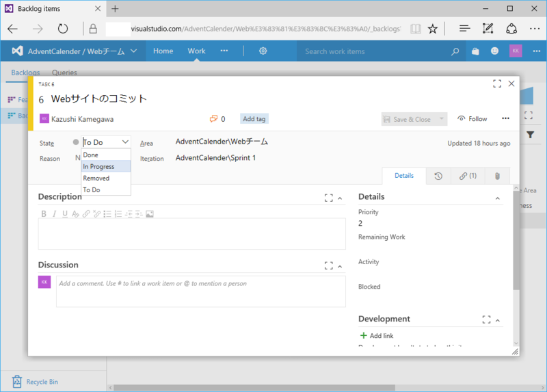This screenshot has height=392, width=547.
Task: Close the Task 6 dialog
Action: [x=511, y=83]
